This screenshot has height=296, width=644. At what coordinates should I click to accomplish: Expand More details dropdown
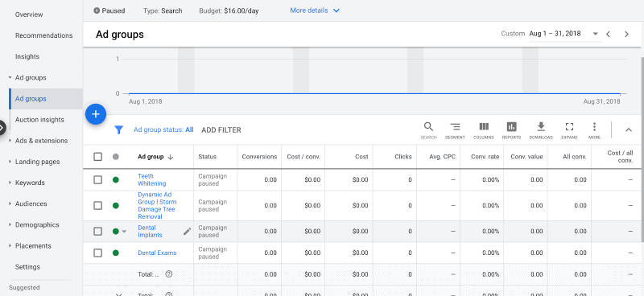[x=315, y=10]
